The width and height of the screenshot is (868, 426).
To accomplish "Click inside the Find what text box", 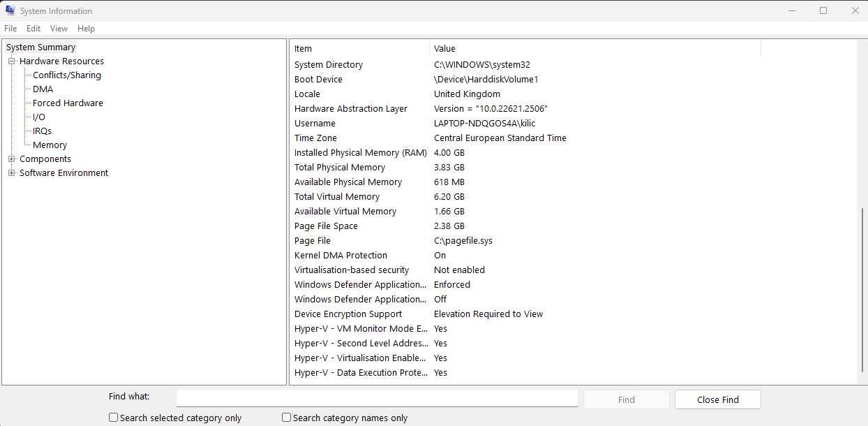I will tap(377, 398).
